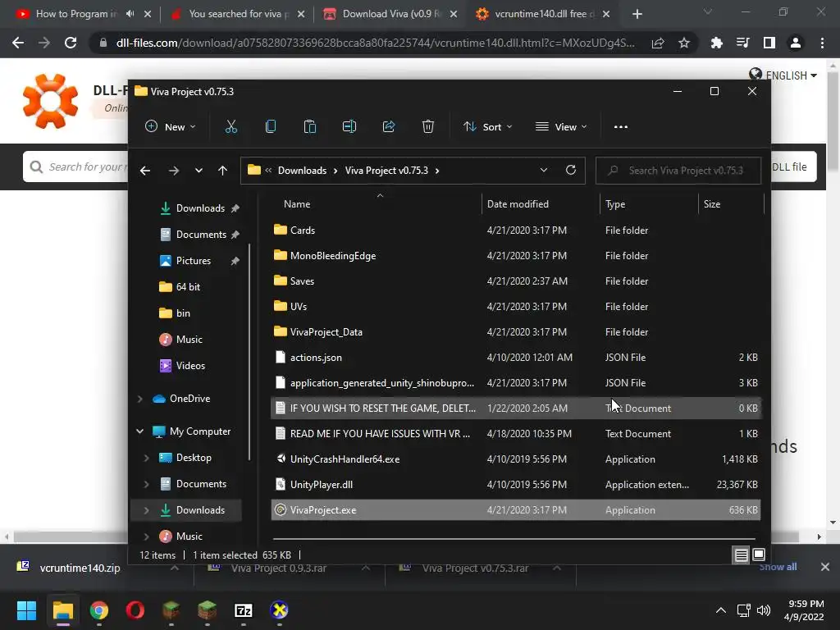Open the Sort dropdown
840x630 pixels.
tap(487, 127)
